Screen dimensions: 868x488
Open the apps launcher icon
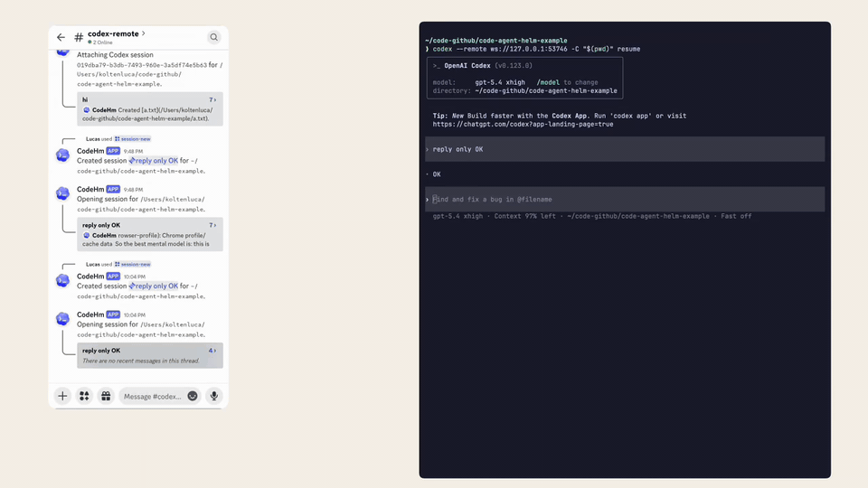84,396
